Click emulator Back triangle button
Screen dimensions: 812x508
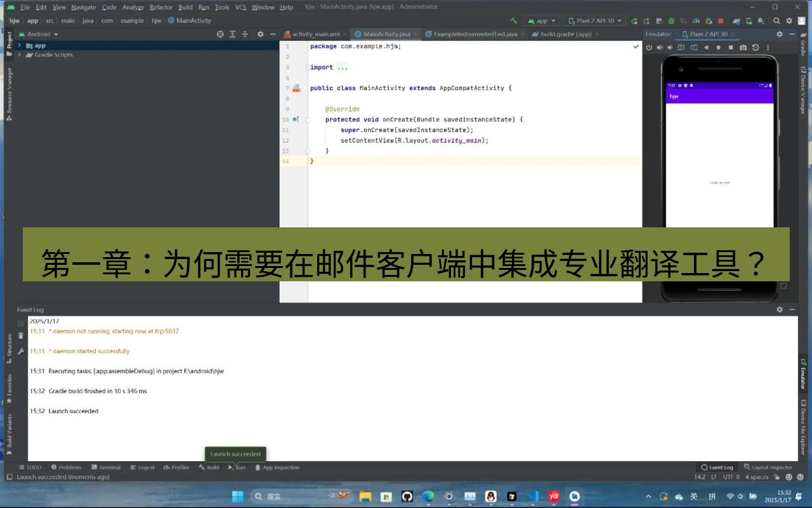click(x=706, y=47)
